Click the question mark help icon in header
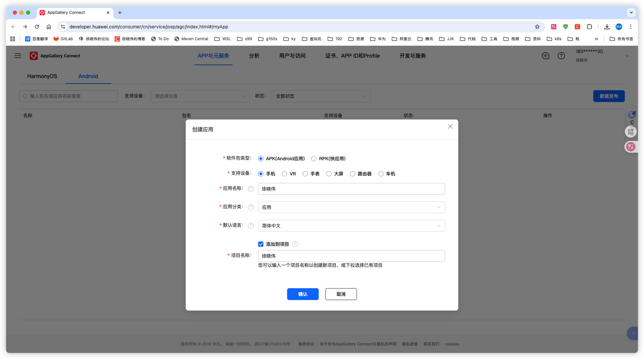This screenshot has width=644, height=359. pos(561,56)
